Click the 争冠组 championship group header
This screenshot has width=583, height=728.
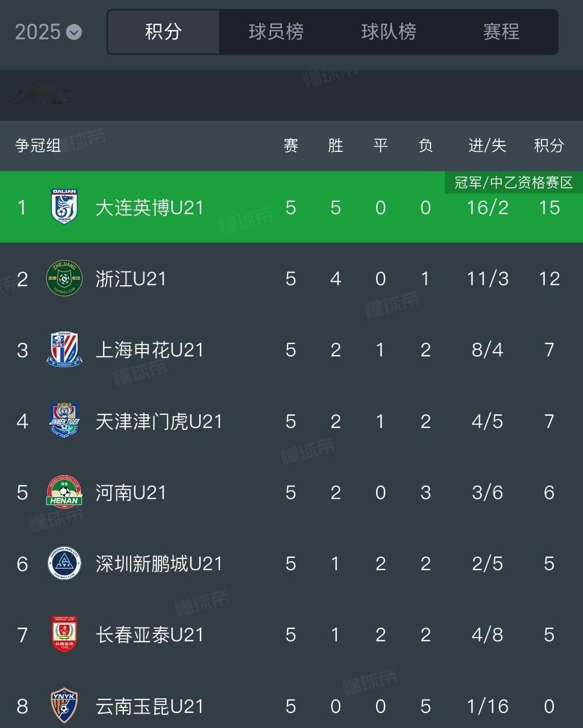pyautogui.click(x=38, y=145)
